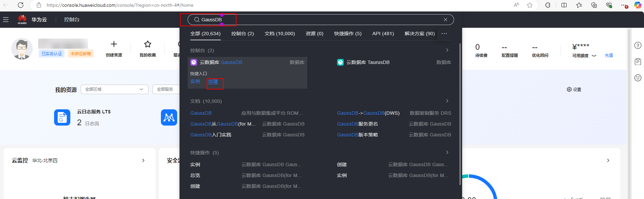Click the Huawei Cloud logo
This screenshot has width=644, height=199.
(x=22, y=20)
